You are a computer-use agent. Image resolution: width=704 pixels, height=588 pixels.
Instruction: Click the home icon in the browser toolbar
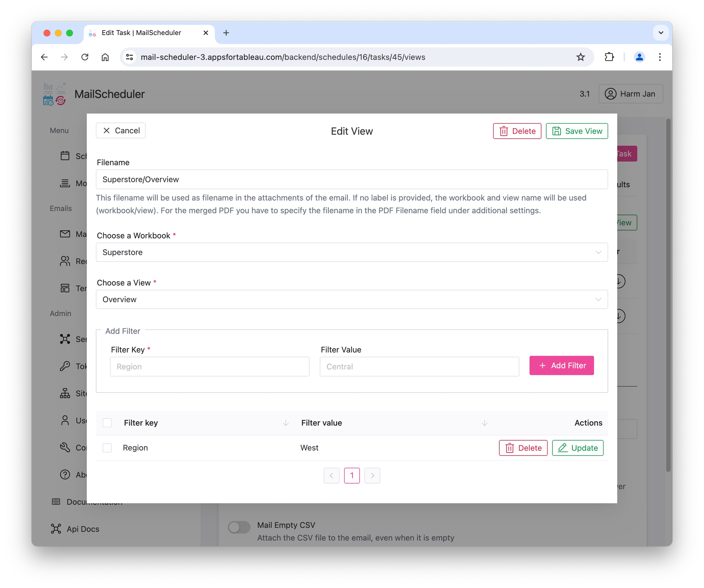pos(105,57)
